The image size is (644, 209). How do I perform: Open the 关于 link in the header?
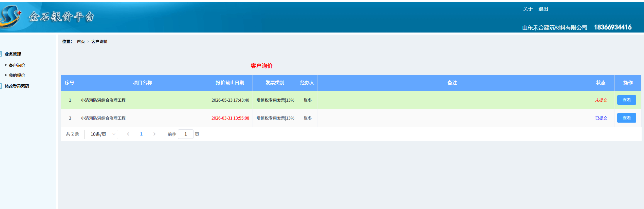point(528,9)
